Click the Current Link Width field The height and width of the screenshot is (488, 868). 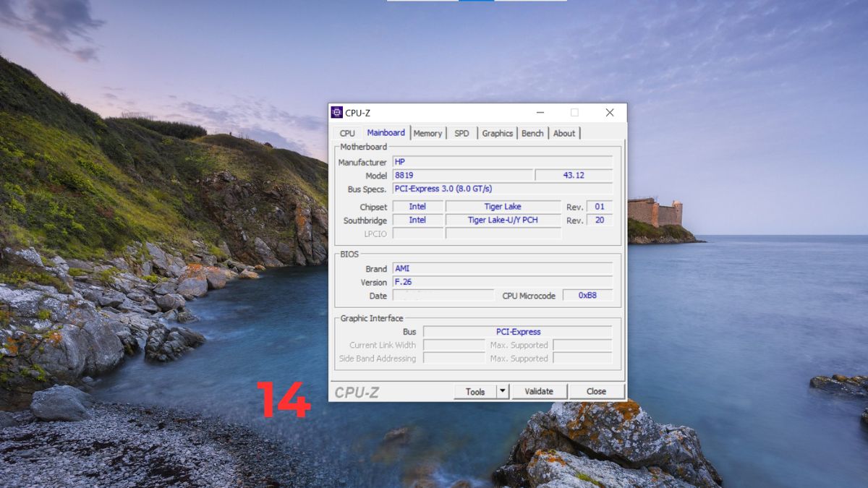pyautogui.click(x=454, y=345)
